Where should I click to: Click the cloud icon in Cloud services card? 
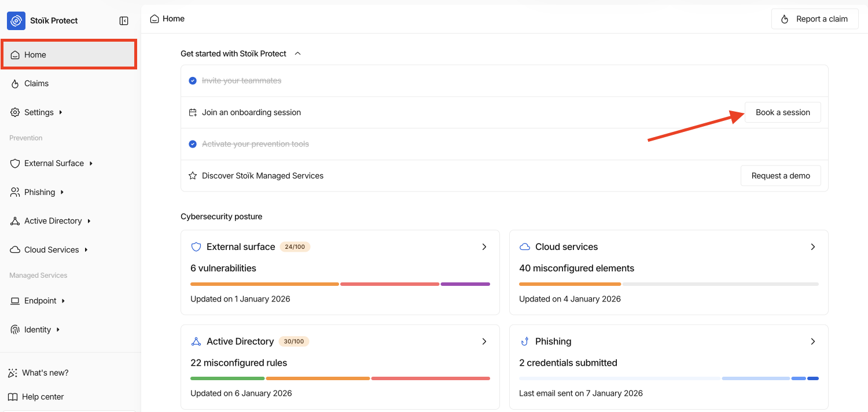click(x=525, y=247)
